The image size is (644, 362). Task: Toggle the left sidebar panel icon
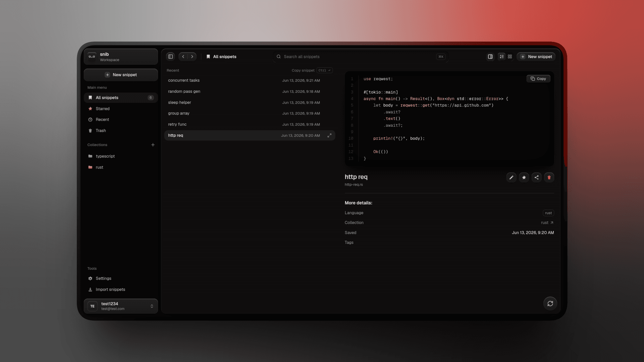170,57
